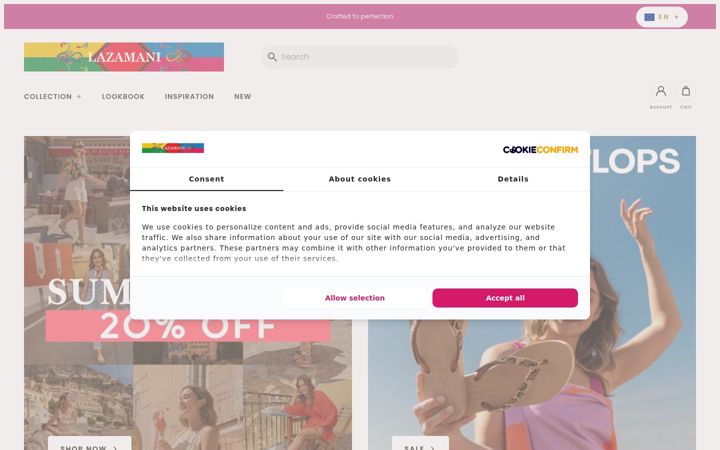Go to the Inspiration menu item

[189, 96]
